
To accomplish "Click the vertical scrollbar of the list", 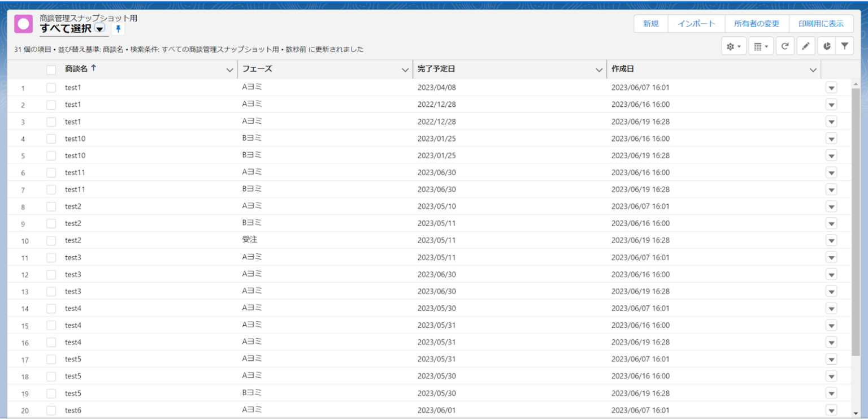I will tap(856, 226).
